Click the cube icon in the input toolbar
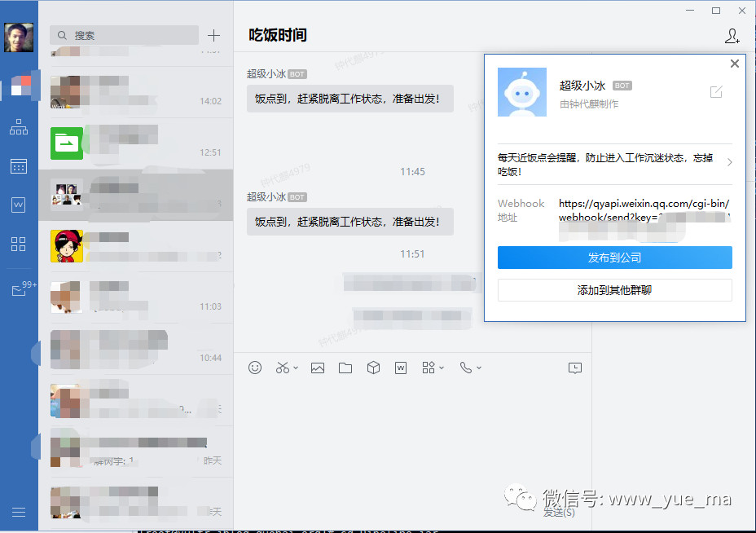 373,368
